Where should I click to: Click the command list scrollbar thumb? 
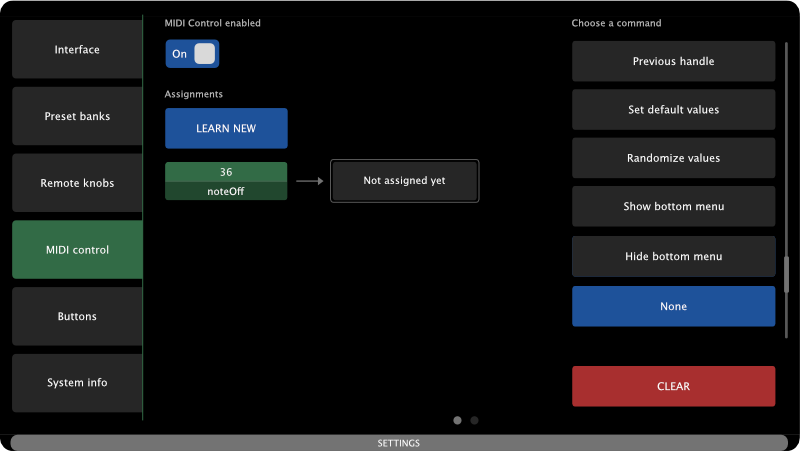click(x=786, y=274)
